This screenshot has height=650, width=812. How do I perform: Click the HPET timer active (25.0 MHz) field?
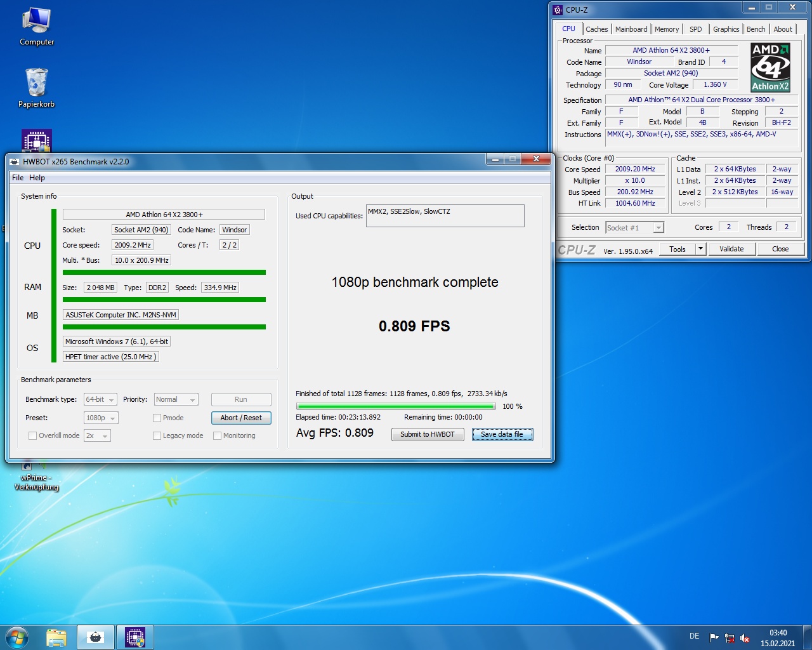coord(110,357)
